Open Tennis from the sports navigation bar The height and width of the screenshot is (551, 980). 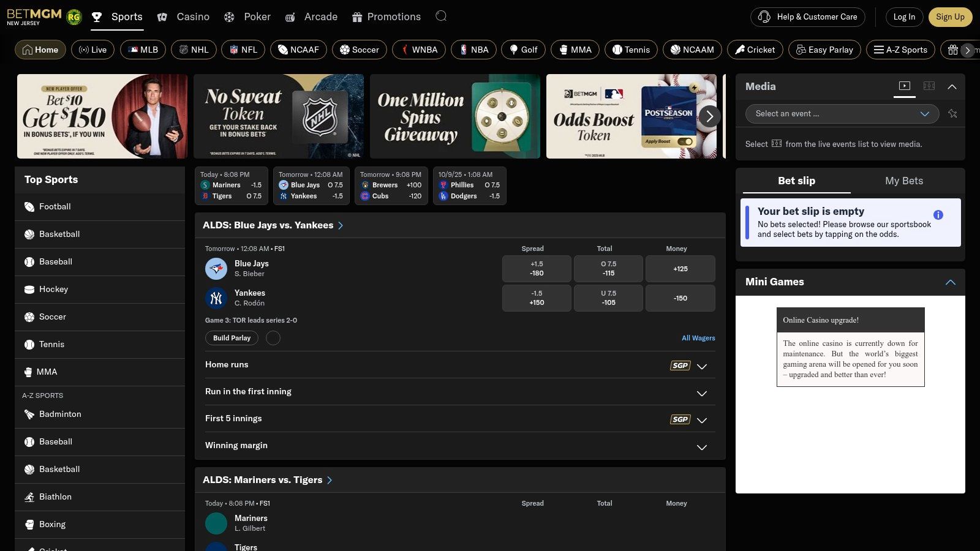click(x=630, y=50)
